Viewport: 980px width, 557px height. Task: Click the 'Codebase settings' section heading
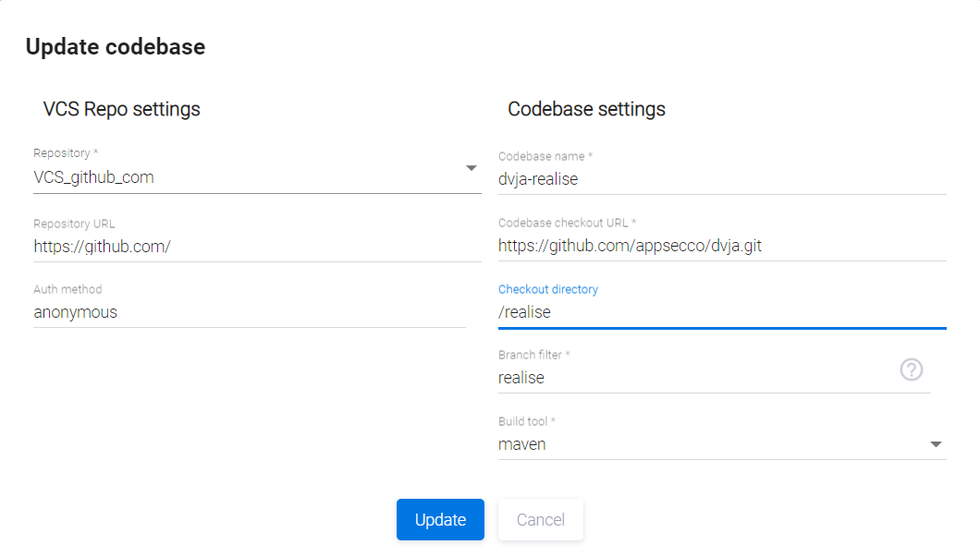[x=586, y=109]
